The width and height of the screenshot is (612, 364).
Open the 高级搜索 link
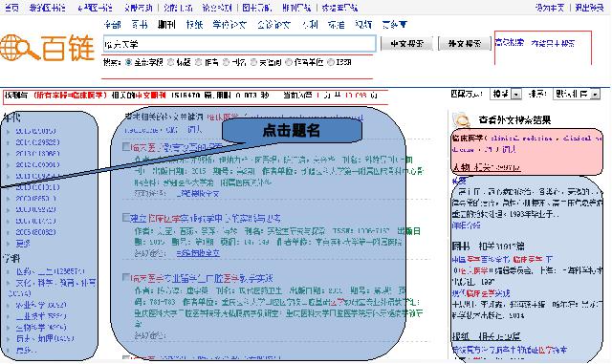coord(510,43)
